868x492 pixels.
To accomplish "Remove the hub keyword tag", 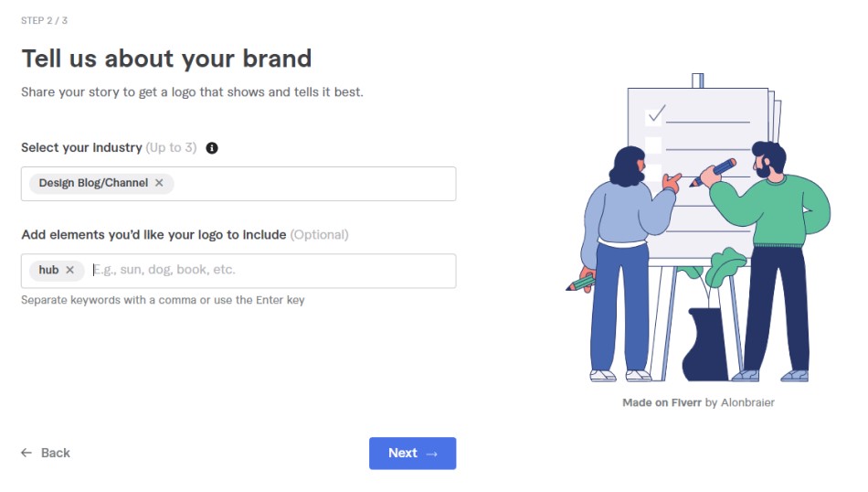I will [69, 270].
